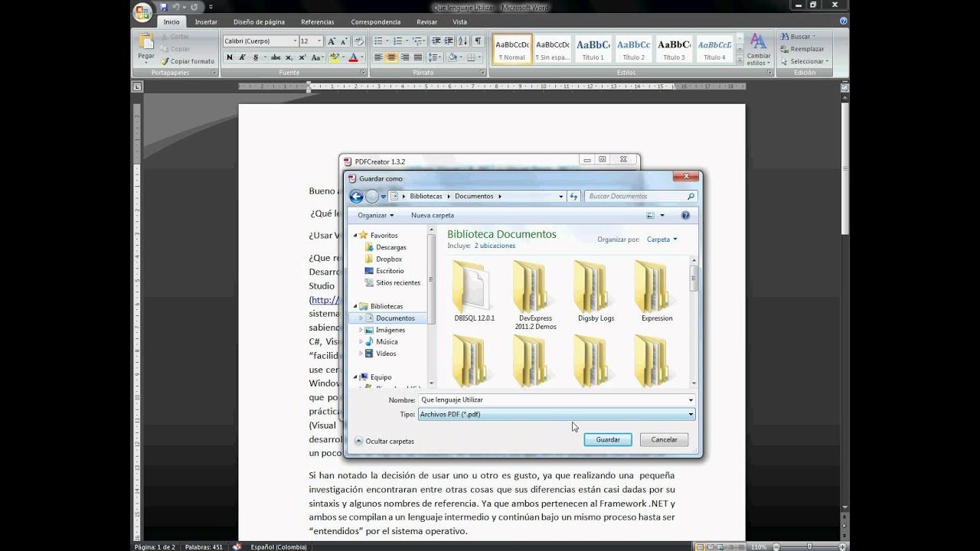The image size is (980, 551).
Task: Open the Insertar ribbon tab
Action: (206, 22)
